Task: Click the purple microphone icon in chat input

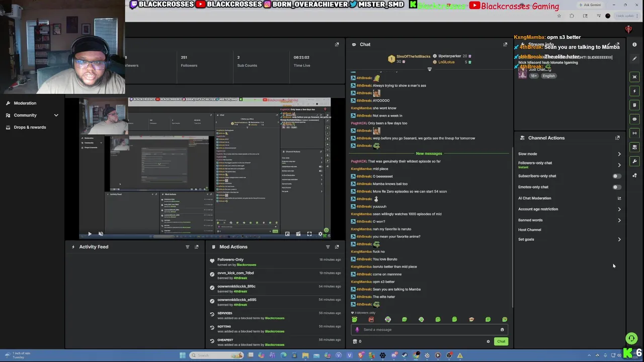Action: pos(357,330)
